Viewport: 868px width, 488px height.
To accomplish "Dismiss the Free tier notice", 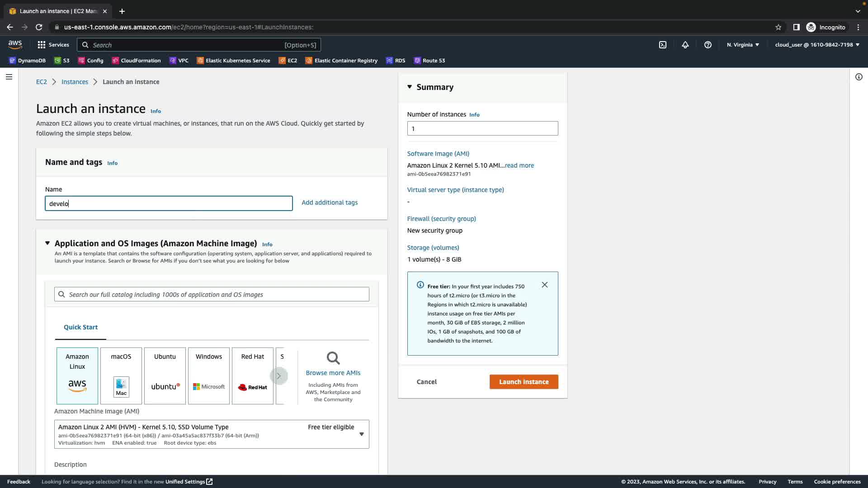I will 545,285.
